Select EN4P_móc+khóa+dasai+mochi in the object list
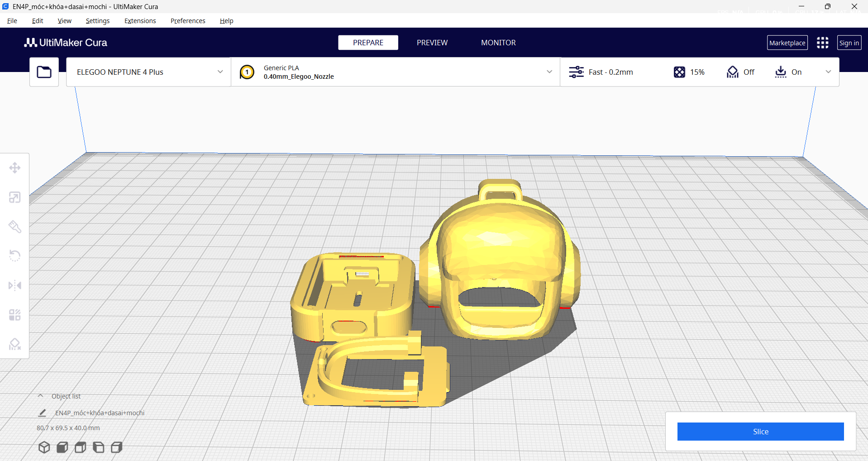 click(x=99, y=413)
